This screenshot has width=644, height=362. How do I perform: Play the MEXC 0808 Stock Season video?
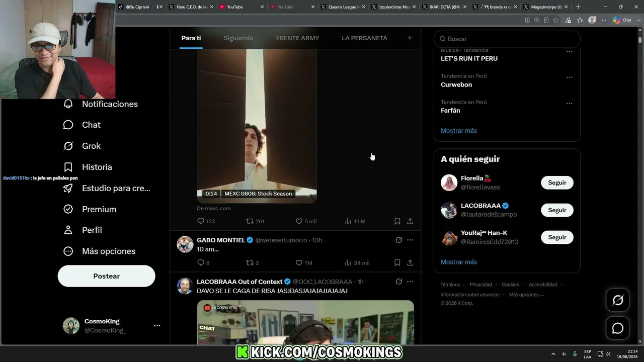tap(257, 126)
